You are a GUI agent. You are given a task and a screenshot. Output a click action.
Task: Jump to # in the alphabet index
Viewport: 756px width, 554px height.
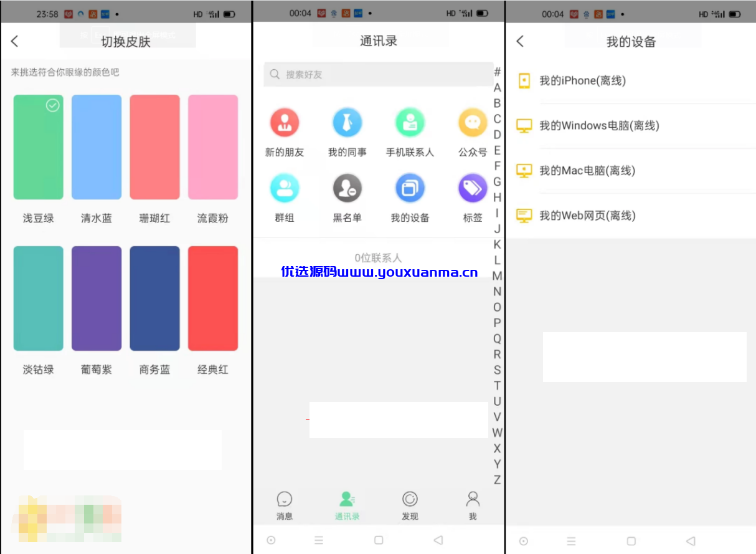(x=497, y=72)
